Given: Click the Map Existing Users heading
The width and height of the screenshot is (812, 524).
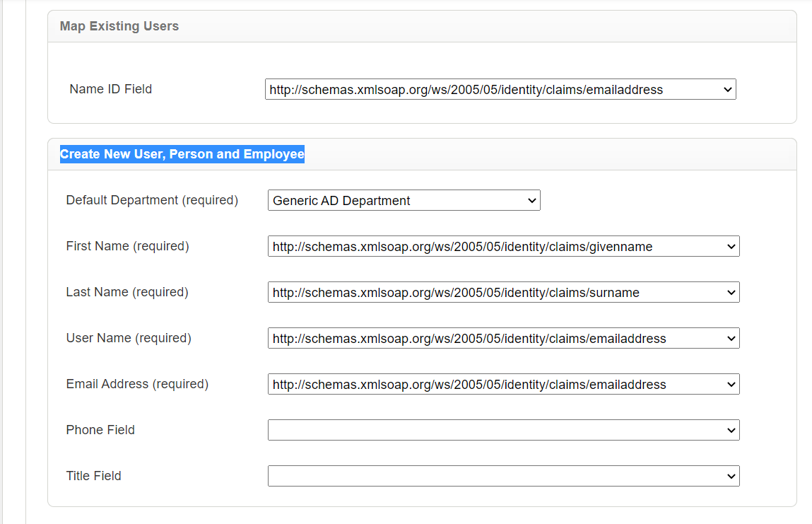Looking at the screenshot, I should coord(119,26).
